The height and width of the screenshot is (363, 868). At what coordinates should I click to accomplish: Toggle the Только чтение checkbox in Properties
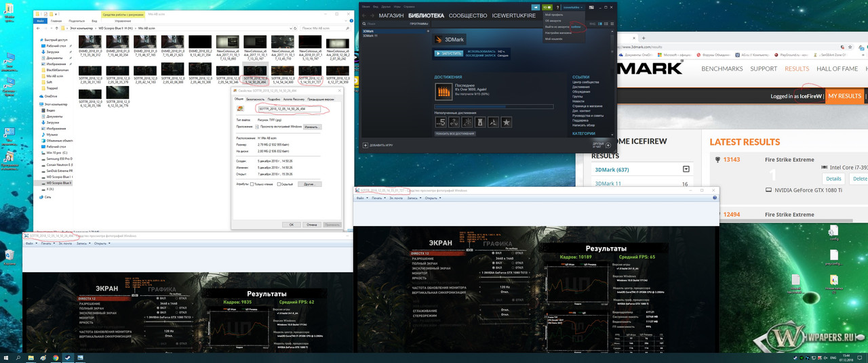click(252, 184)
